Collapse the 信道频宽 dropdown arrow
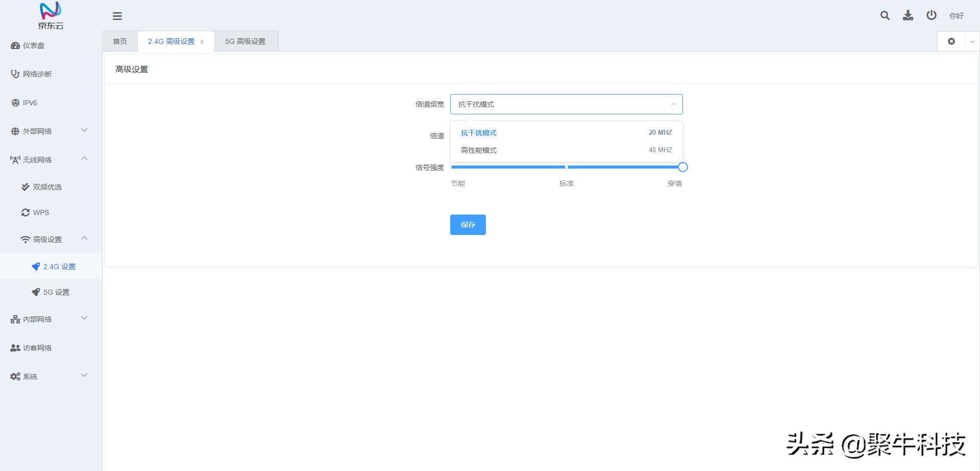This screenshot has height=471, width=980. (x=674, y=104)
